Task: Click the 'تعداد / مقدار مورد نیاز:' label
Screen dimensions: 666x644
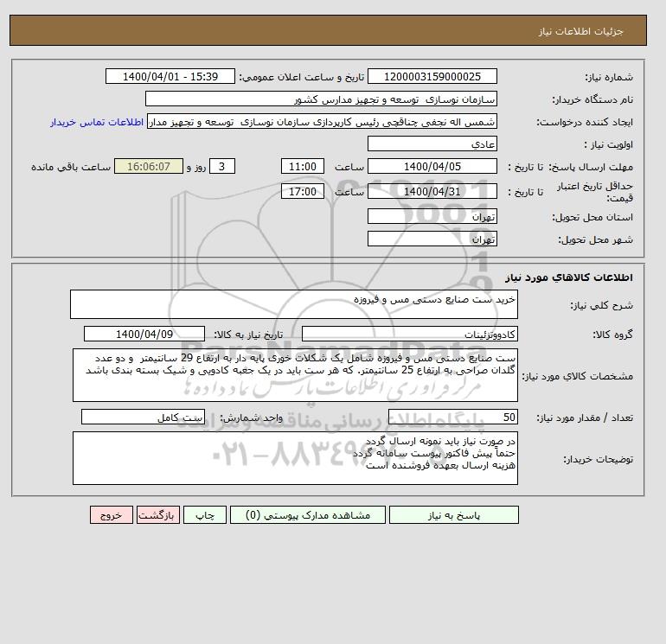Action: [585, 418]
